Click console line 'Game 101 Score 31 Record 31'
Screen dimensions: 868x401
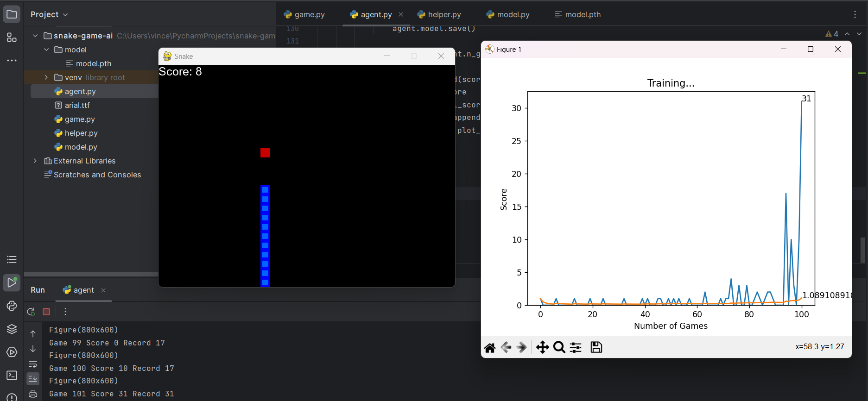click(111, 394)
